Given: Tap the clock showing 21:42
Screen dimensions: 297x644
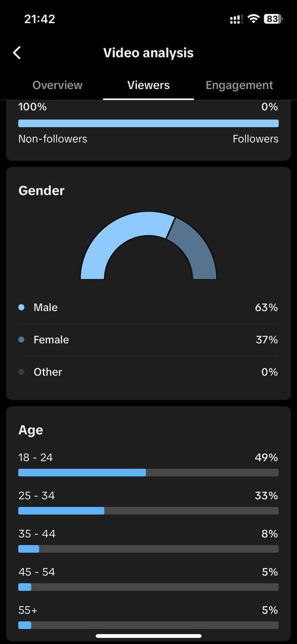Looking at the screenshot, I should 40,19.
